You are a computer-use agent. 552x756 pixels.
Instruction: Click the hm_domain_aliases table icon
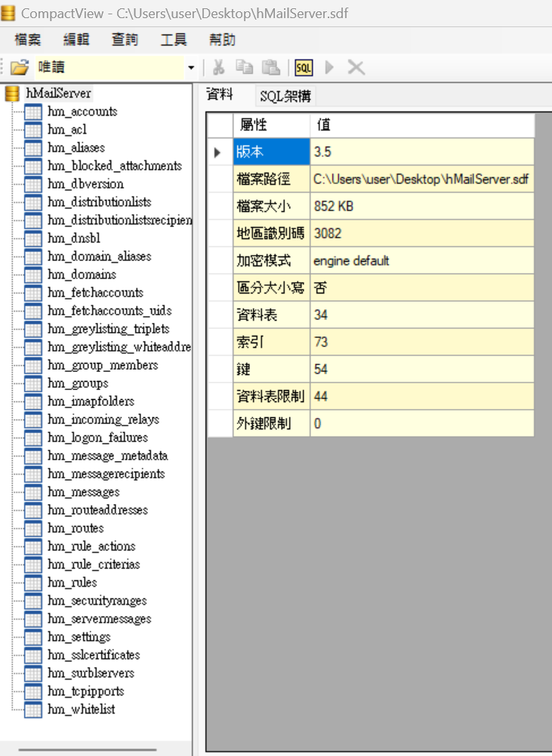32,257
